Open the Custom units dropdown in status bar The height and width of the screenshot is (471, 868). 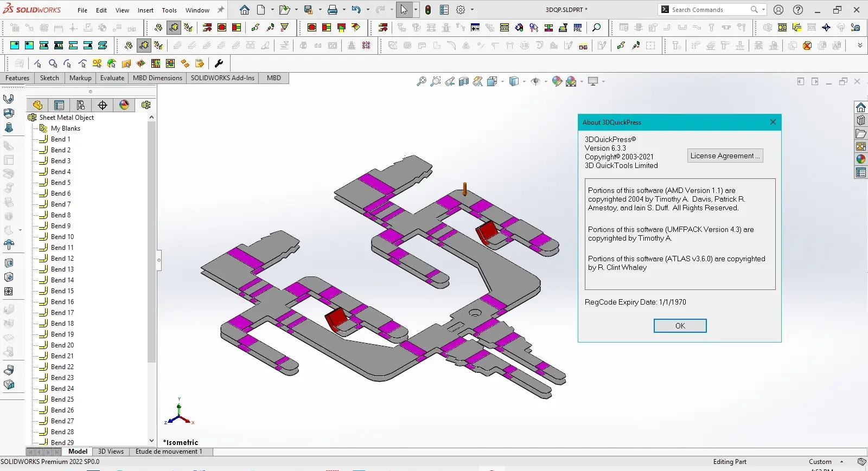[x=841, y=462]
